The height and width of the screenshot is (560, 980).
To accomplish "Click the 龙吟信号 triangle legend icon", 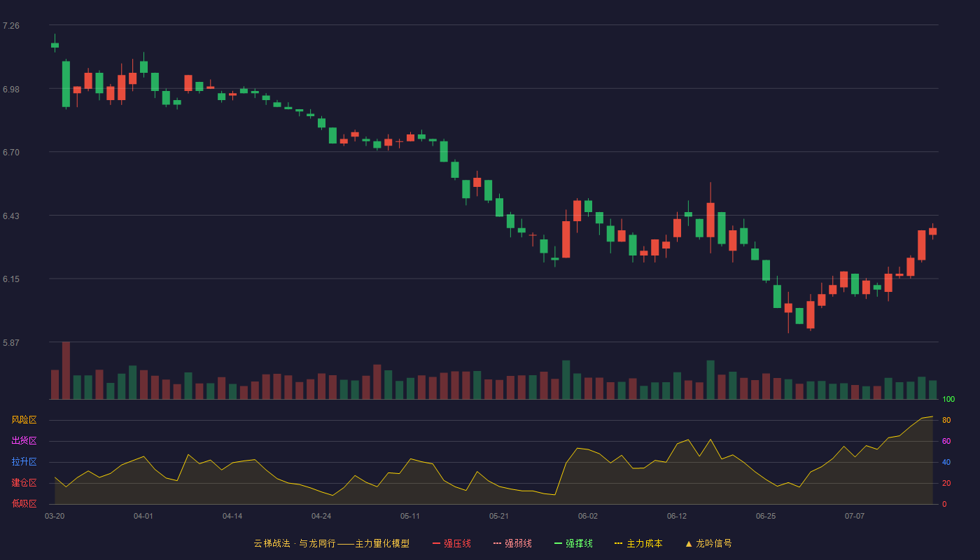I will click(689, 543).
